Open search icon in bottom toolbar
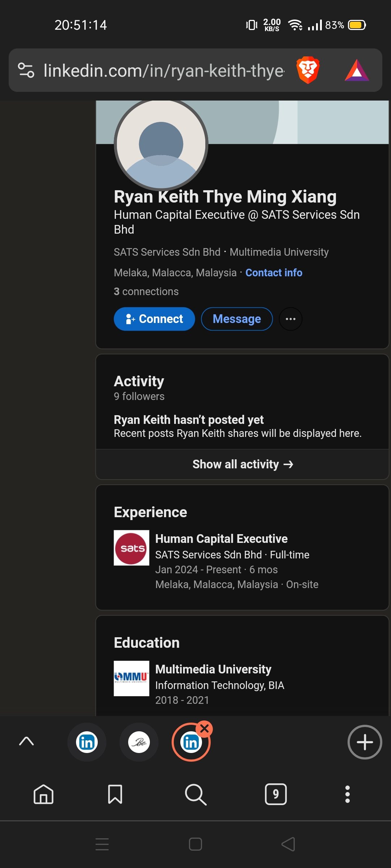 [x=195, y=794]
